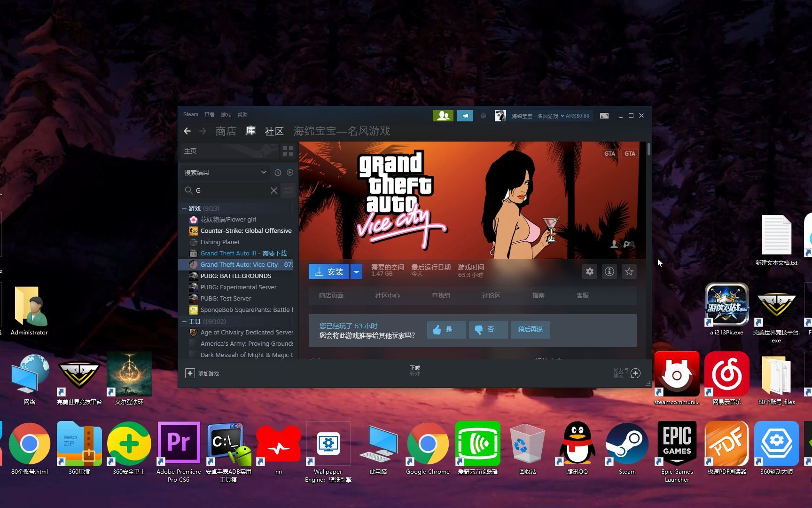Click 否 thumbs-down button

(488, 330)
